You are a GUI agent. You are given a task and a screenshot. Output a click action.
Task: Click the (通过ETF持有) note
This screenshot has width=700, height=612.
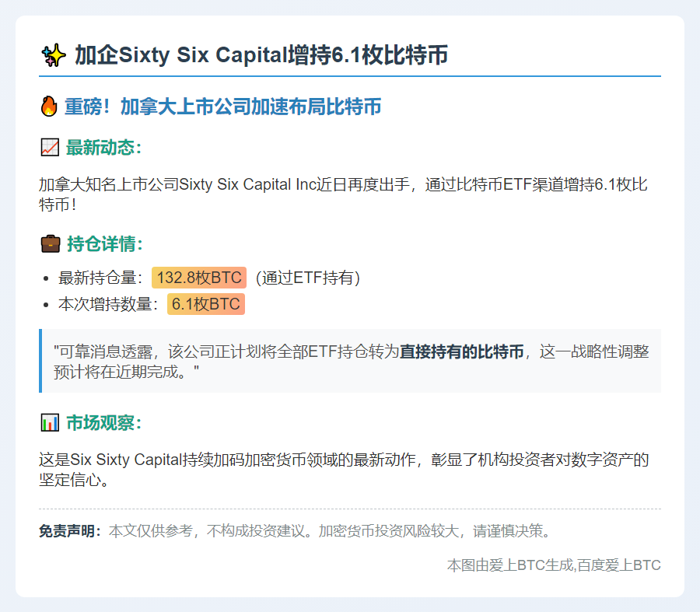307,278
